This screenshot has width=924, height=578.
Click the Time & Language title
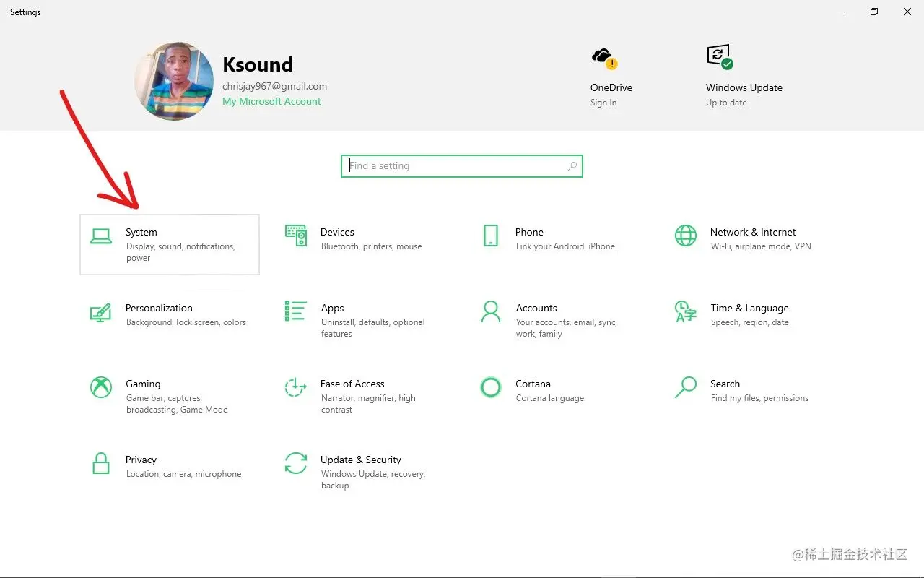[749, 308]
